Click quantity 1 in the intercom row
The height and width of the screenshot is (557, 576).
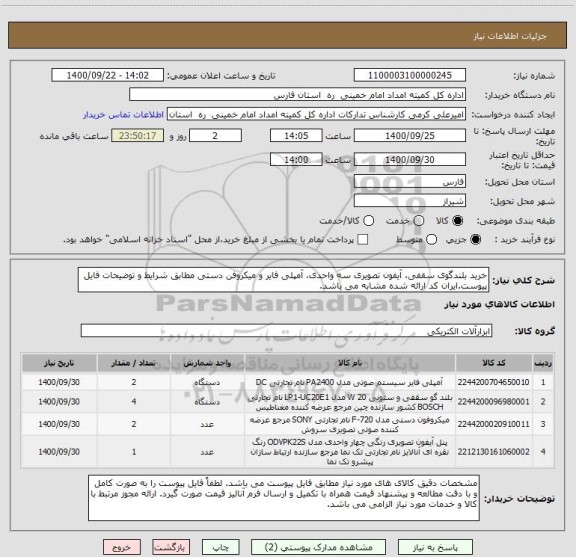coord(134,452)
